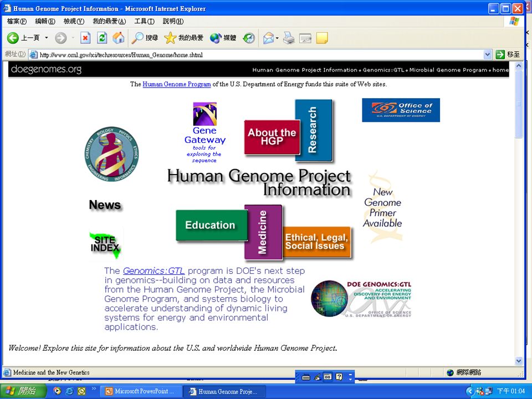Click the purple Medicine button
532x399 pixels.
263,232
